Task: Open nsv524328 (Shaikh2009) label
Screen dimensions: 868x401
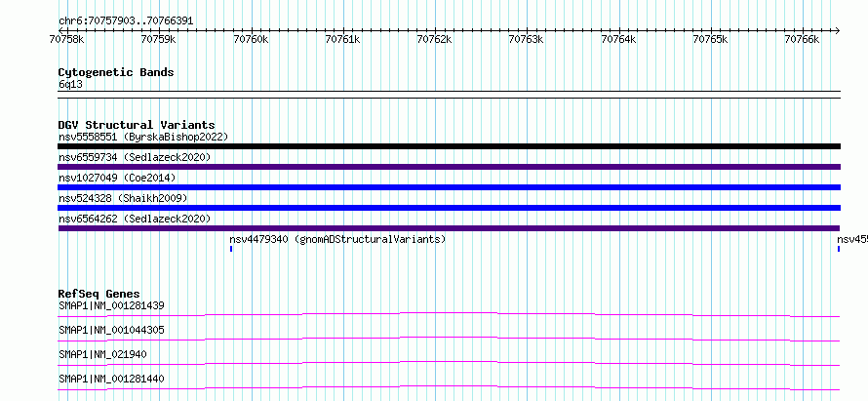Action: coord(123,198)
